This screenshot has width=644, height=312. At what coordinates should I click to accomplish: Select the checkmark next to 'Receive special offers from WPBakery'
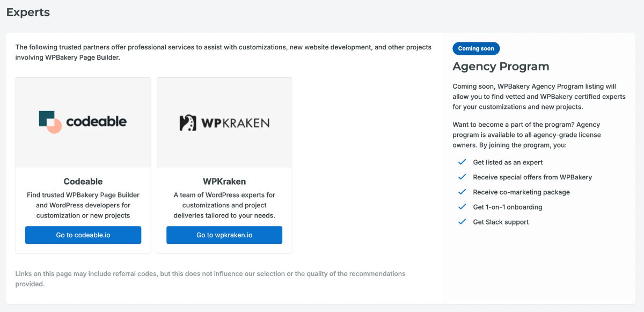click(462, 177)
